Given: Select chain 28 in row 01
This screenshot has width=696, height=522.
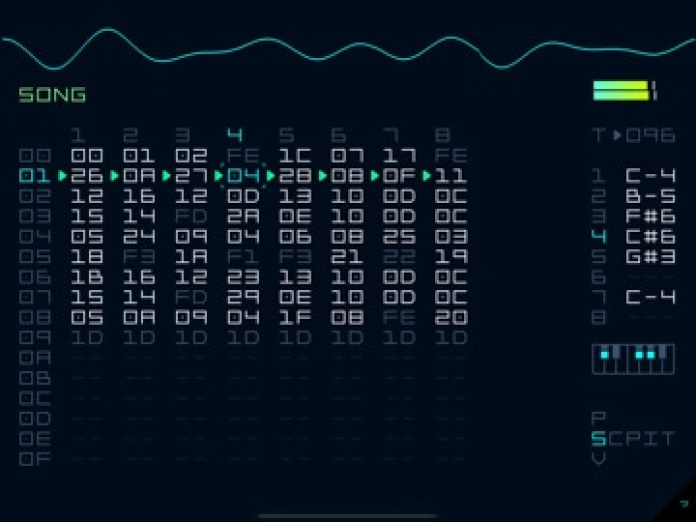Looking at the screenshot, I should pyautogui.click(x=295, y=176).
